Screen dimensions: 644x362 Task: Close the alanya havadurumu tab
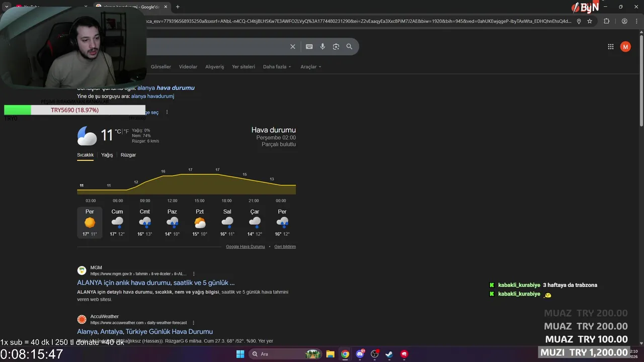coord(166,7)
